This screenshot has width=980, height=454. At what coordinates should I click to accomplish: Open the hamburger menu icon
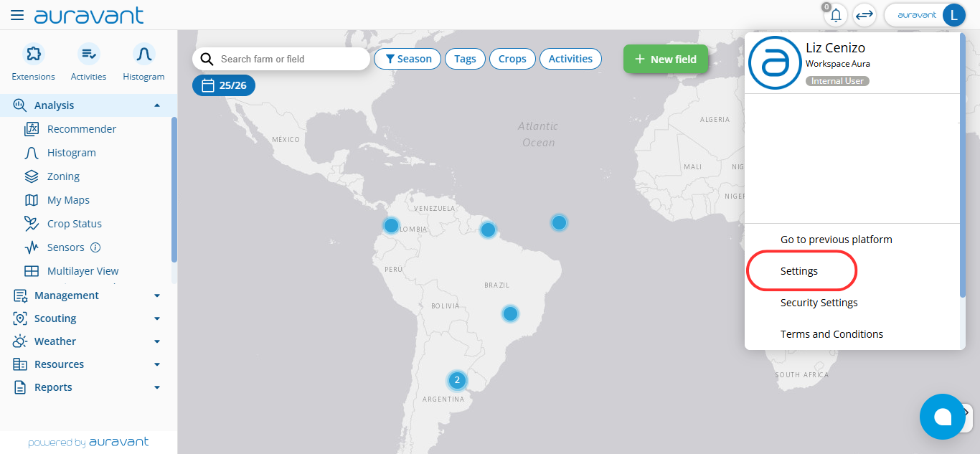click(x=17, y=15)
